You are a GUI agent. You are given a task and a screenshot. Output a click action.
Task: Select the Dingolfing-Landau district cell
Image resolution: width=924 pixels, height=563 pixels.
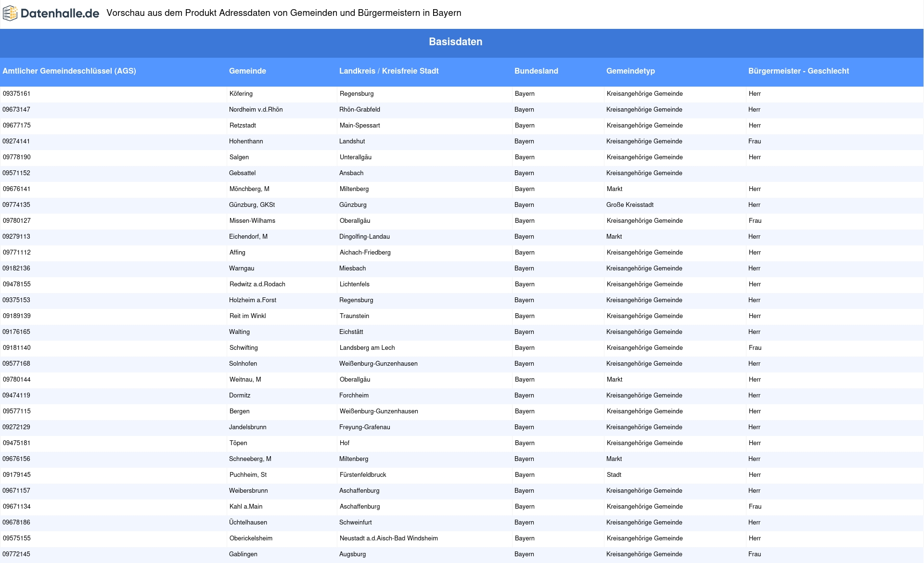click(x=364, y=237)
